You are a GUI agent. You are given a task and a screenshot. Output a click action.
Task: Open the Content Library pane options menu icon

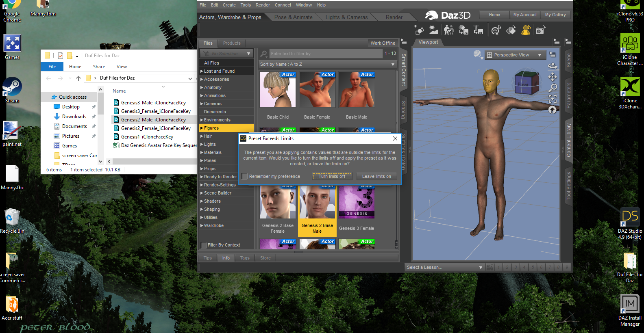pos(404,42)
